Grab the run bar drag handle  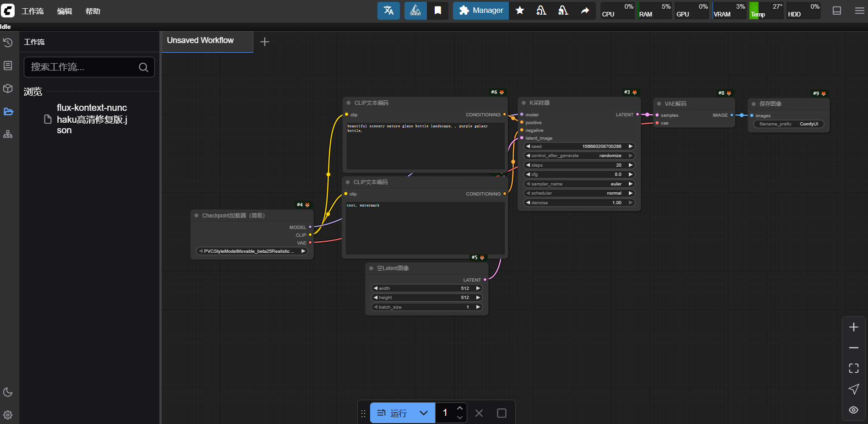point(363,413)
